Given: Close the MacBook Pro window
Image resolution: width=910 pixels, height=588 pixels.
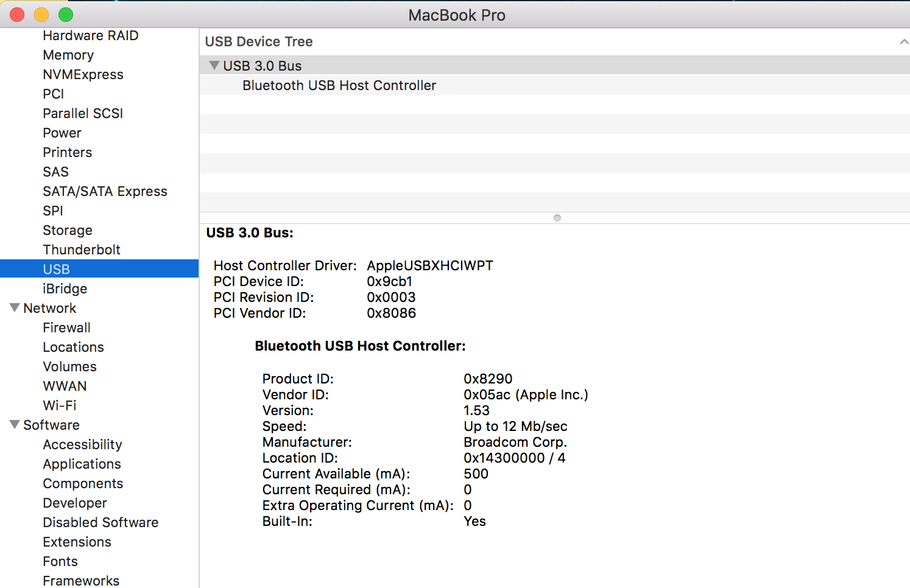Looking at the screenshot, I should (17, 15).
